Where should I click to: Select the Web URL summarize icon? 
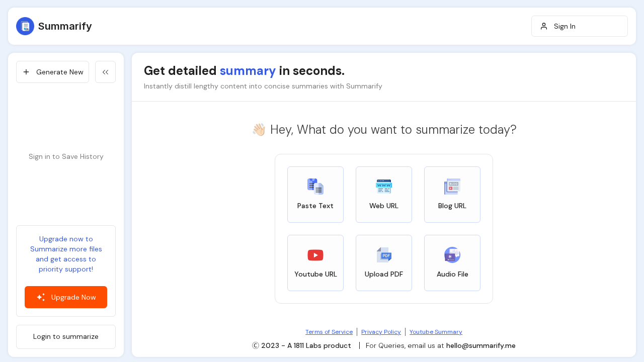383,186
